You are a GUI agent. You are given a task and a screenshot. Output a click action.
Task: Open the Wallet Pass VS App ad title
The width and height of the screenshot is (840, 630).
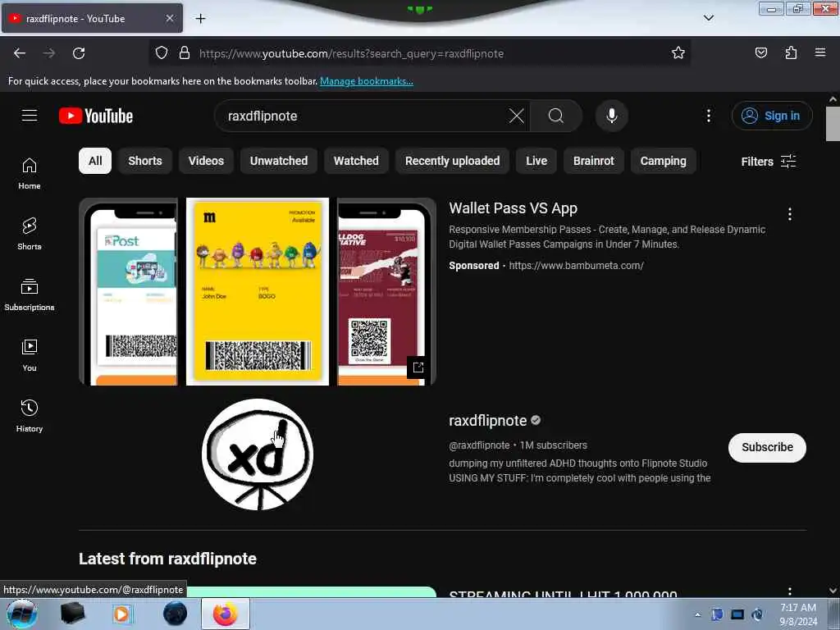coord(514,208)
